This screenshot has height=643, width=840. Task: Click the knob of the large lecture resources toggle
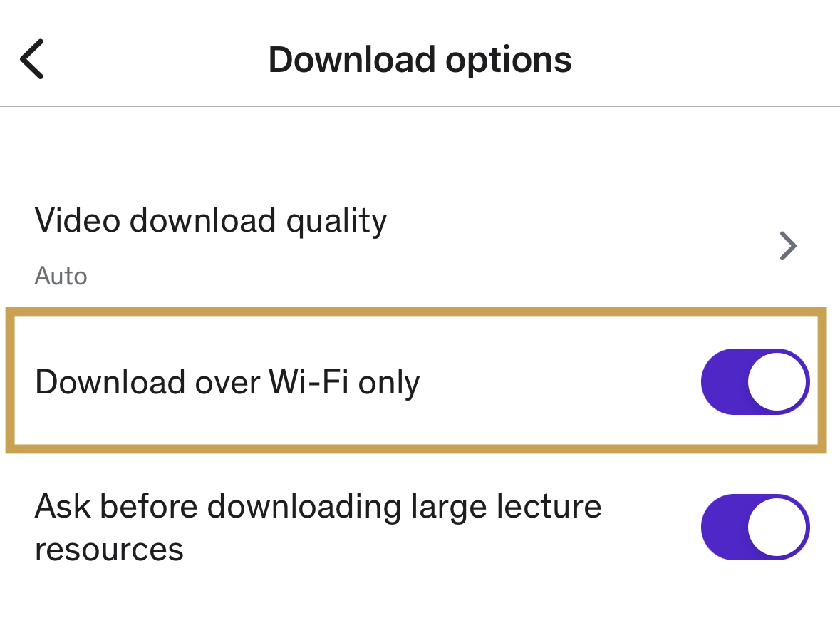pyautogui.click(x=777, y=528)
